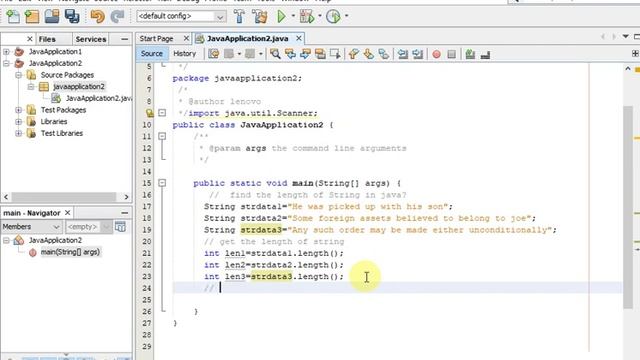
Task: Close JavaApplication2.java tab
Action: point(299,38)
